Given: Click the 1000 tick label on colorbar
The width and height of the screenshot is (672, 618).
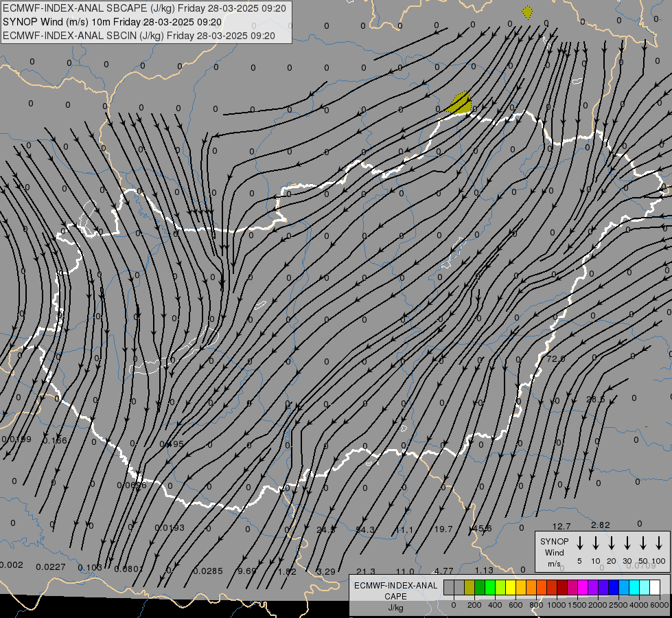Looking at the screenshot, I should pos(556,605).
